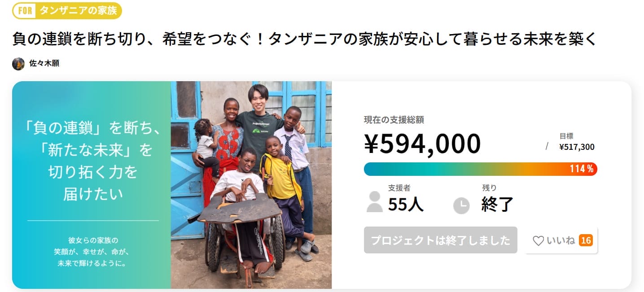Viewport: 644px width, 292px height.
Task: Click the heart icon on いいね
Action: pos(538,241)
